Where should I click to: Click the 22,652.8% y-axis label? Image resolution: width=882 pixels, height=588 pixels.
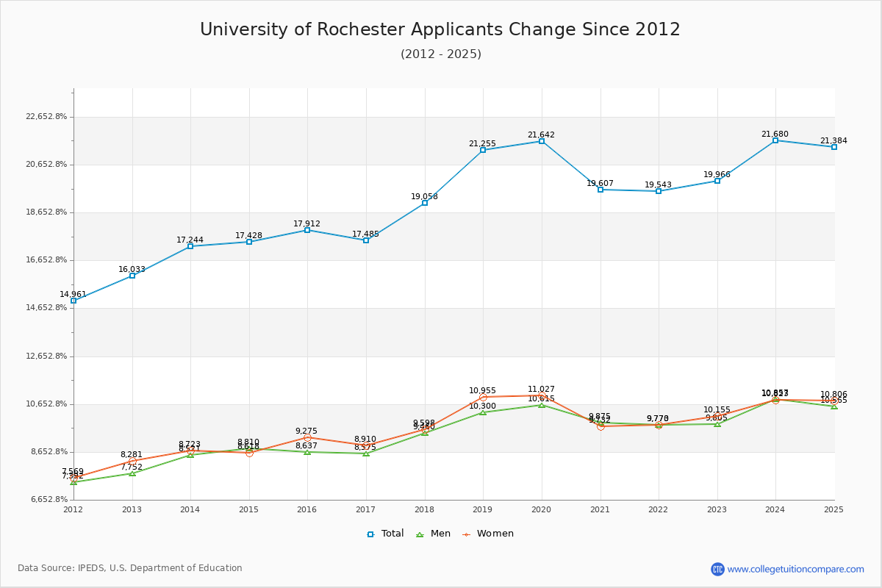click(48, 115)
